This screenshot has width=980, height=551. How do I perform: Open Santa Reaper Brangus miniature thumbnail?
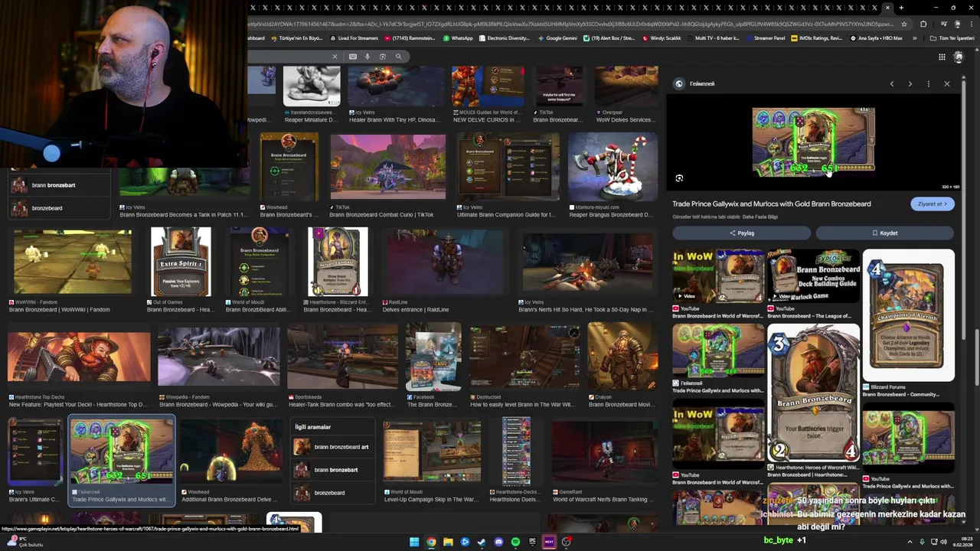[x=612, y=167]
